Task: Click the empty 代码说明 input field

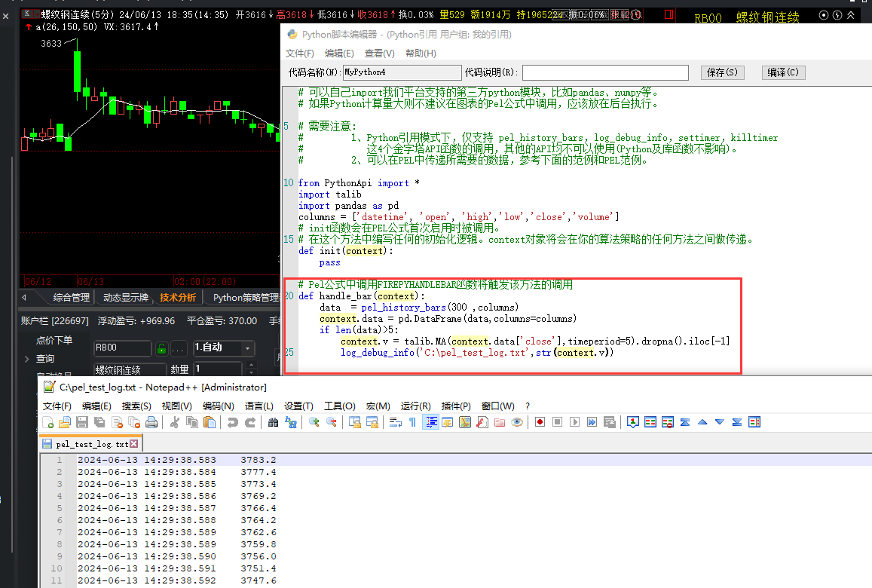Action: [x=605, y=72]
